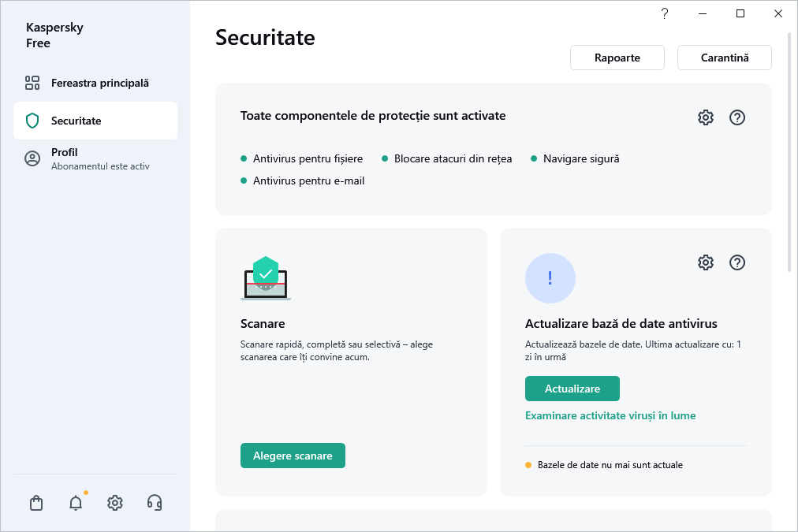Open help for antivirus database update
The image size is (798, 532).
coord(737,262)
